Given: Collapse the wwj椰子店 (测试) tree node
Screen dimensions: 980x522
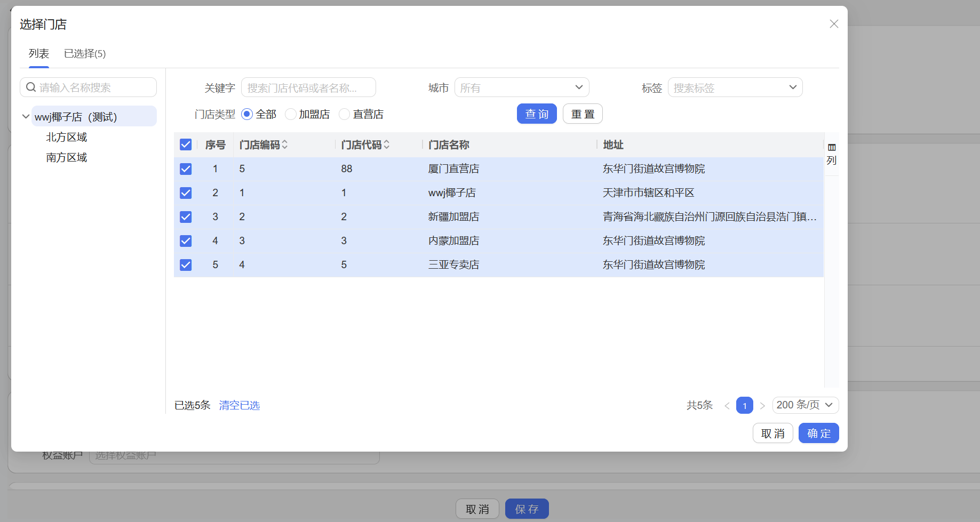Looking at the screenshot, I should pos(26,116).
